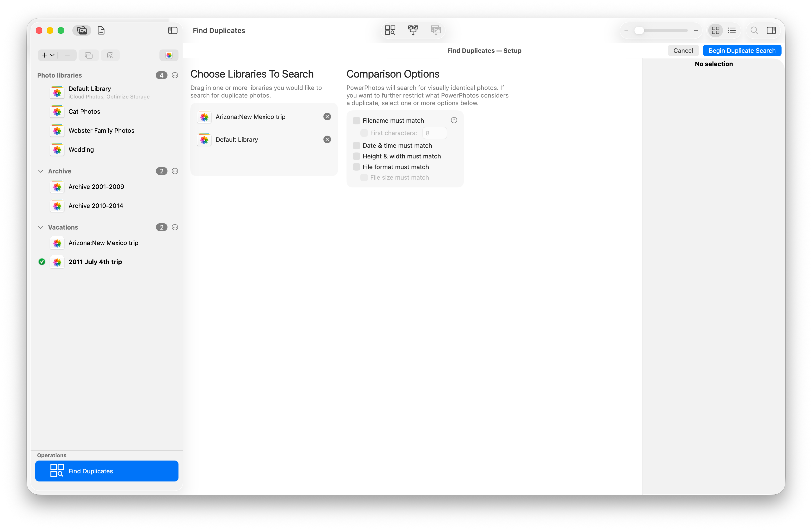This screenshot has height=530, width=812.
Task: Switch to grid view icon
Action: click(x=715, y=30)
